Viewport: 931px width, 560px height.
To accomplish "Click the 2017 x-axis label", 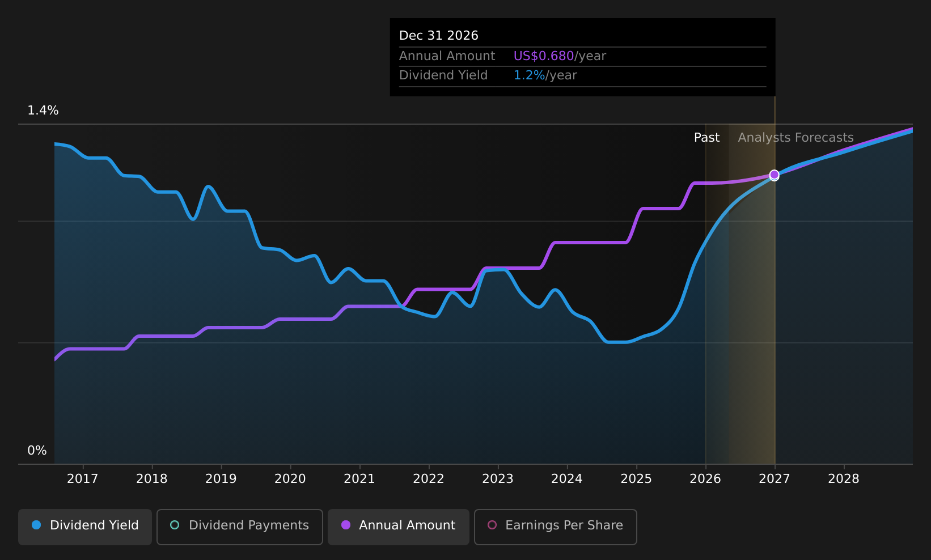I will [x=83, y=479].
